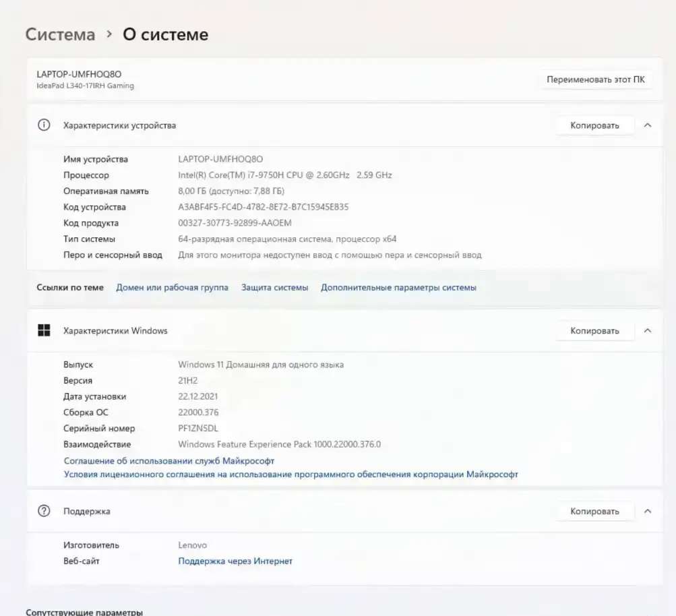The height and width of the screenshot is (616, 676).
Task: Click the Код продукта label
Action: click(90, 223)
